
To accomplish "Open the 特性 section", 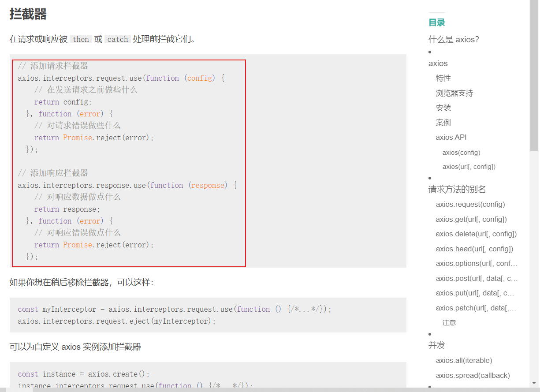I will (443, 78).
